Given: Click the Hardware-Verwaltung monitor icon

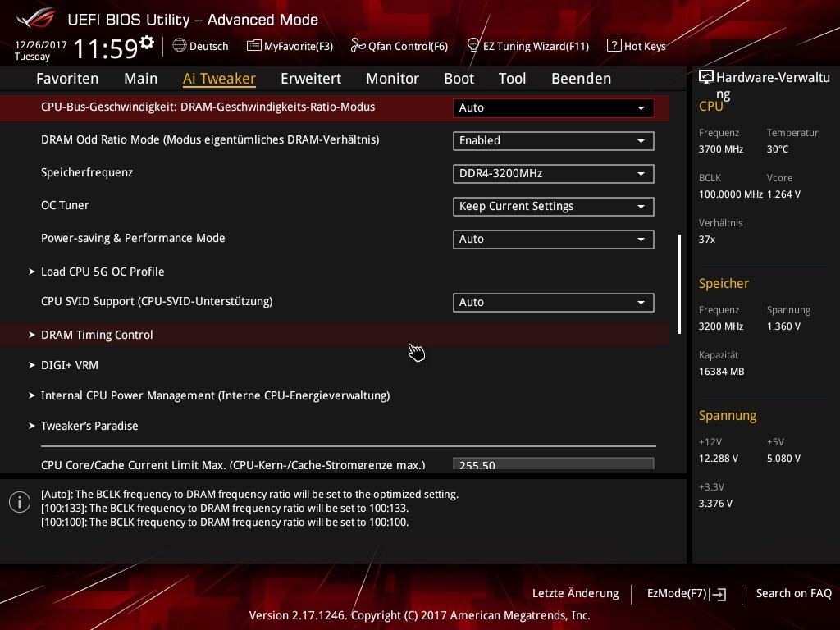Looking at the screenshot, I should (x=706, y=77).
